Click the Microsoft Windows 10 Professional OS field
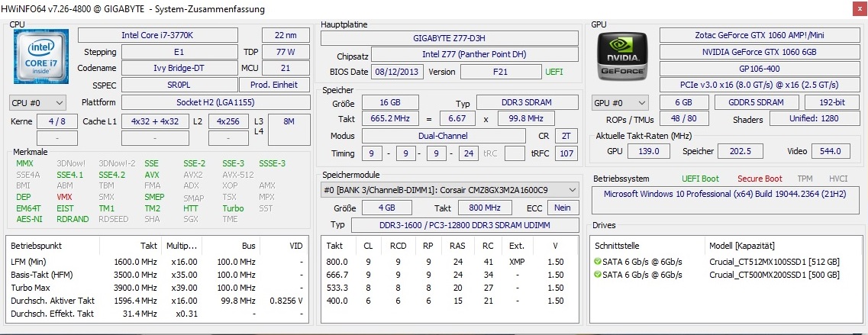The width and height of the screenshot is (868, 335). pyautogui.click(x=726, y=201)
